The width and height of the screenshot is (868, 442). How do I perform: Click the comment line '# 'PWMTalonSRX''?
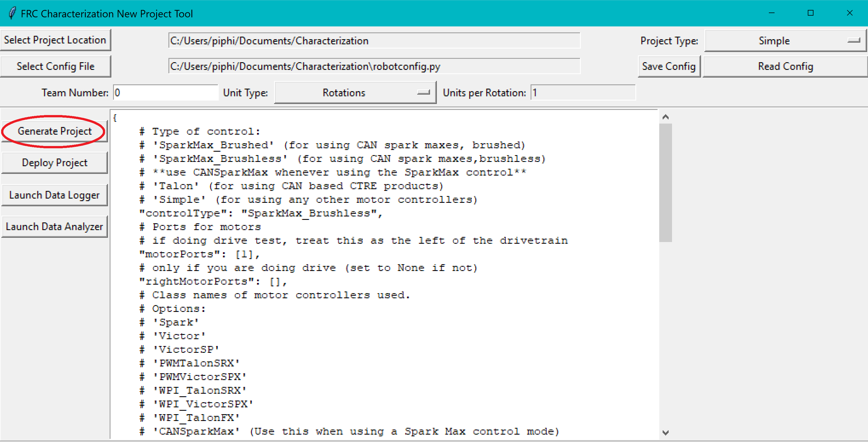click(x=189, y=363)
